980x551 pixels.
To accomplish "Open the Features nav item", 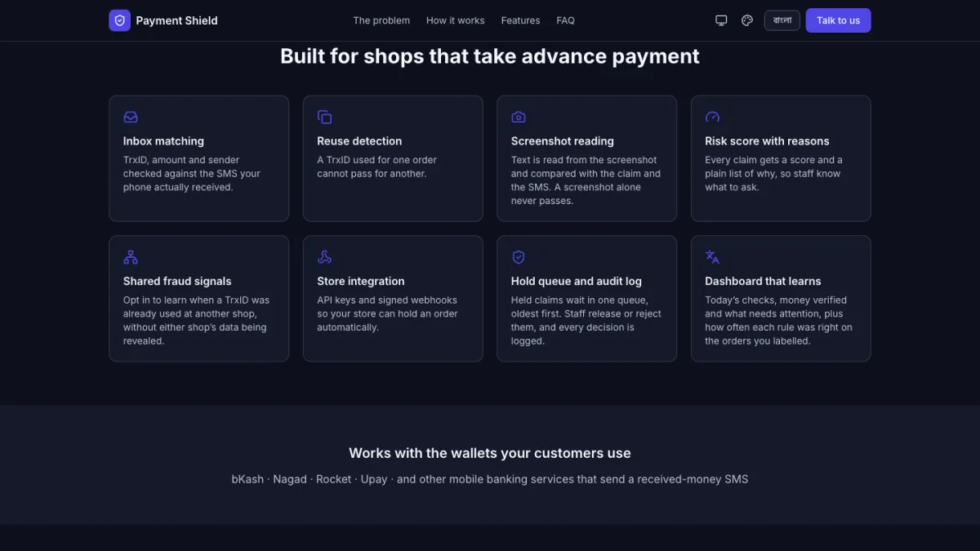I will (520, 20).
